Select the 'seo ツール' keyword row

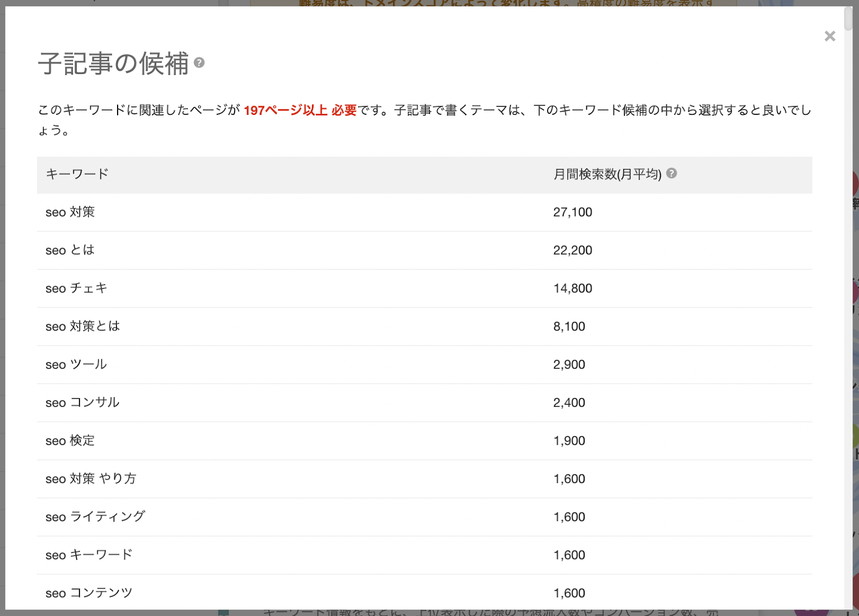425,365
